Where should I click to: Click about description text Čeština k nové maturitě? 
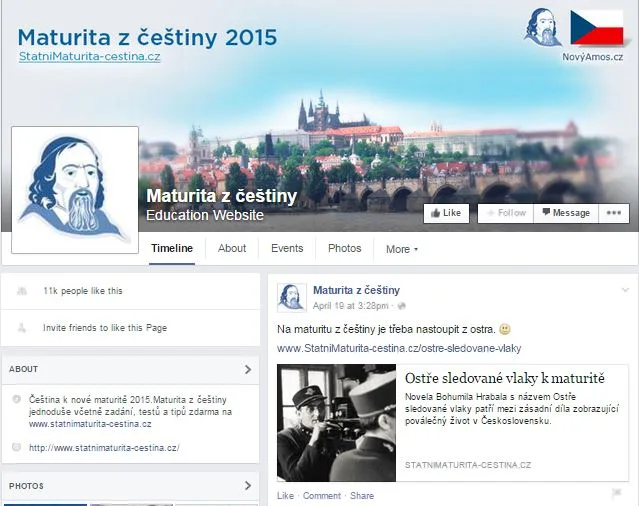click(x=130, y=411)
